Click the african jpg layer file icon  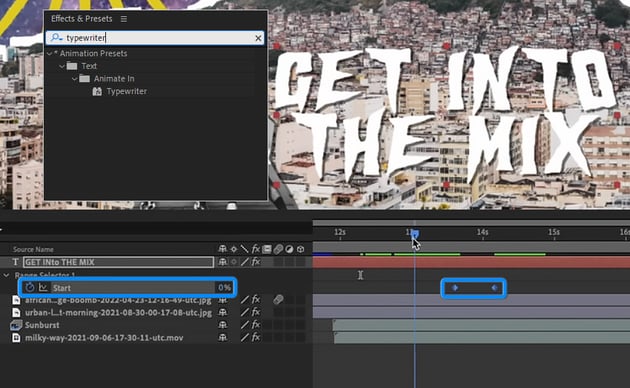click(16, 300)
